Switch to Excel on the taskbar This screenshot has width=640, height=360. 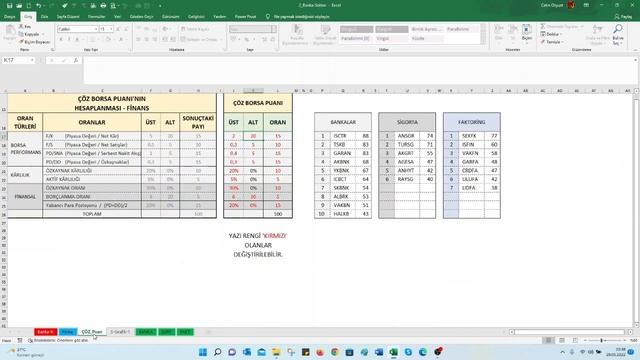(x=393, y=352)
